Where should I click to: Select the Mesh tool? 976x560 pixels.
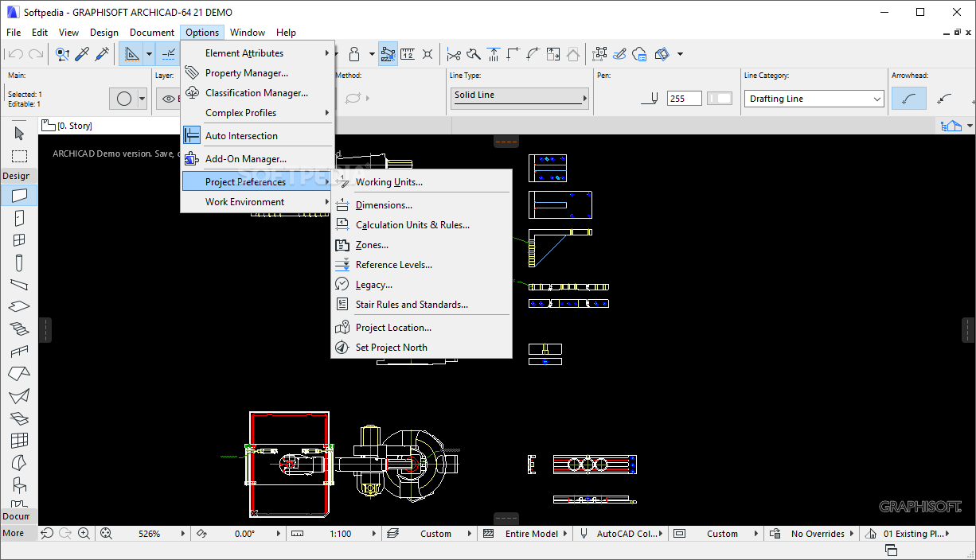tap(19, 418)
